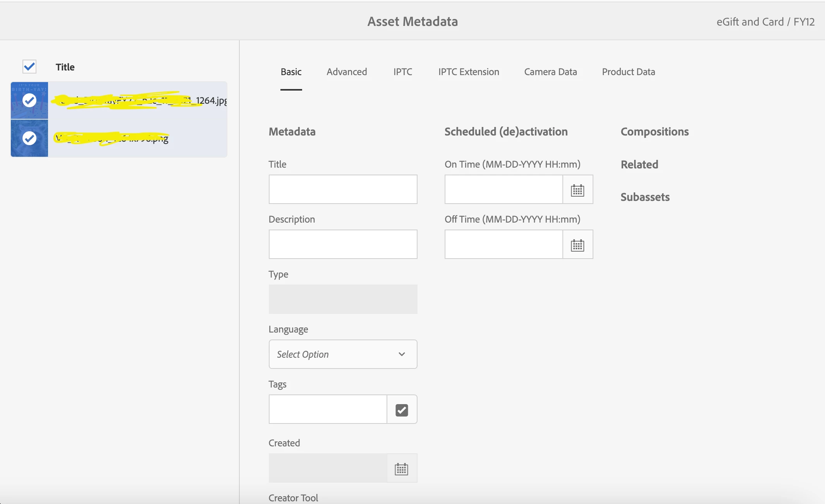The width and height of the screenshot is (825, 504).
Task: Go to the Camera Data tab
Action: pos(550,72)
